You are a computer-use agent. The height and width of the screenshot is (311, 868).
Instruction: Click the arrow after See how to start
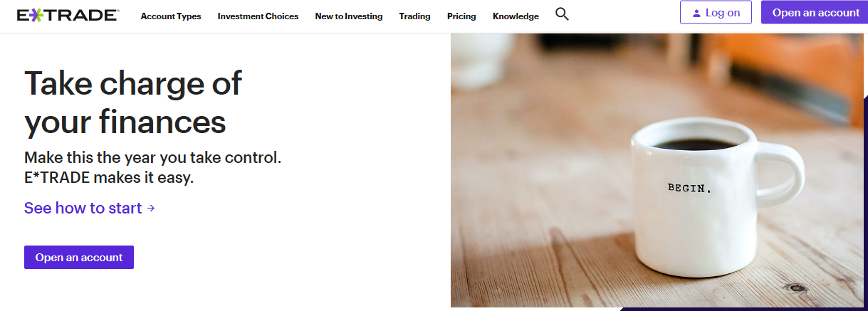point(151,209)
